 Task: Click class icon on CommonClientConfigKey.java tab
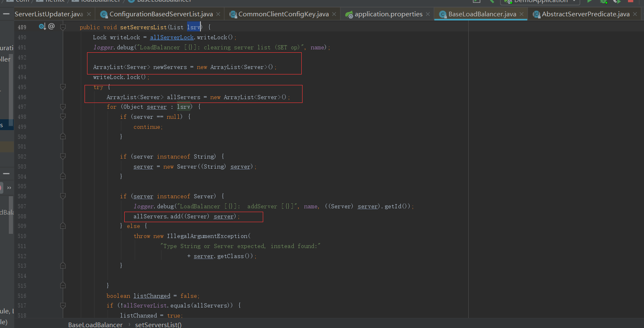tap(233, 15)
